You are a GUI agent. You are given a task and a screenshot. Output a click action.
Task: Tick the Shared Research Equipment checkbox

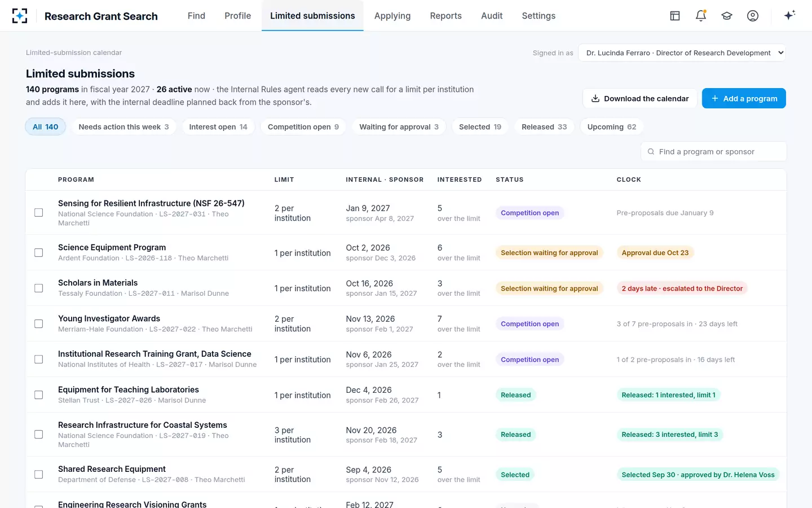tap(39, 474)
